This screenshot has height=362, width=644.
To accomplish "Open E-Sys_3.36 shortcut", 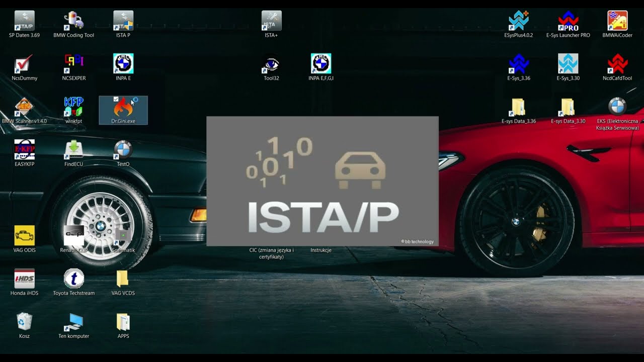I will click(x=518, y=64).
